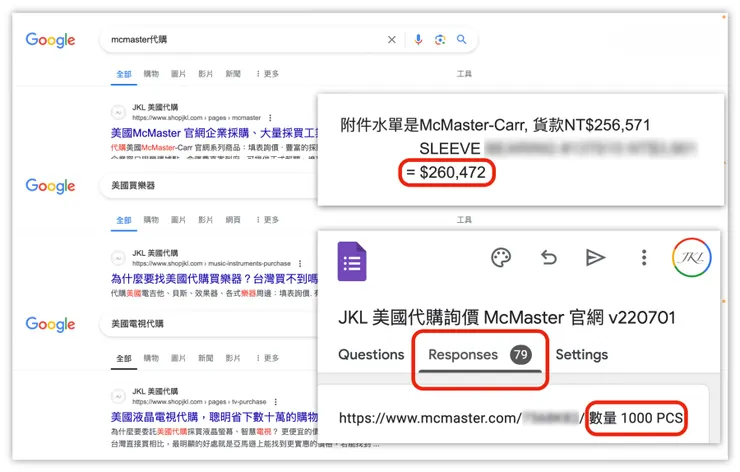Click the undo arrow in the form header
This screenshot has height=472, width=740.
click(548, 258)
